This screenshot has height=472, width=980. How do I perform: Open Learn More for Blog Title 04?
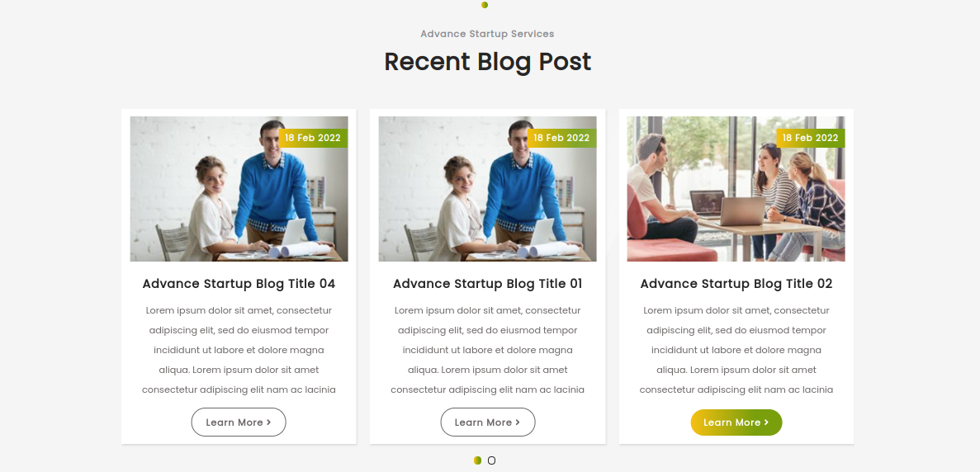[x=239, y=422]
